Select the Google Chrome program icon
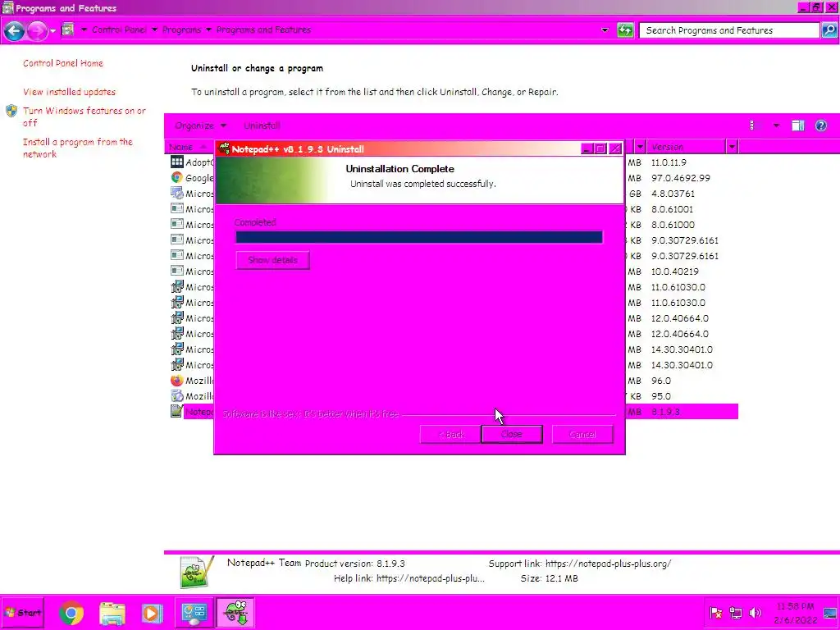Viewport: 840px width, 630px height. tap(177, 177)
